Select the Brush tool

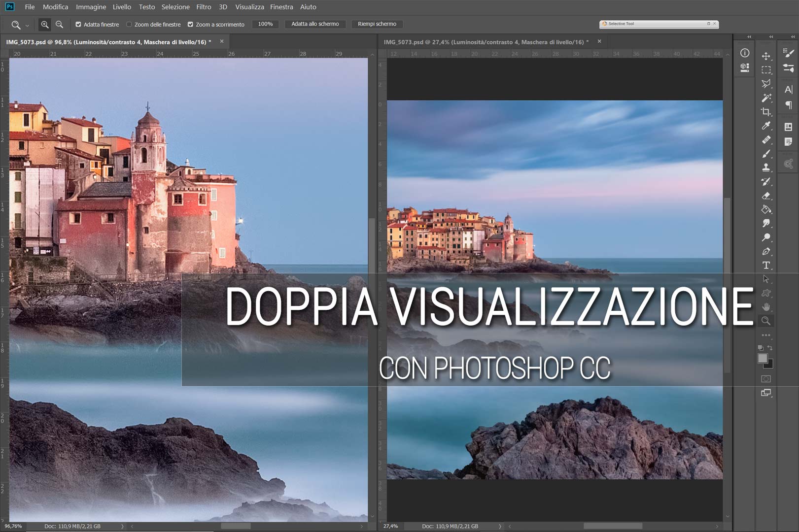766,154
